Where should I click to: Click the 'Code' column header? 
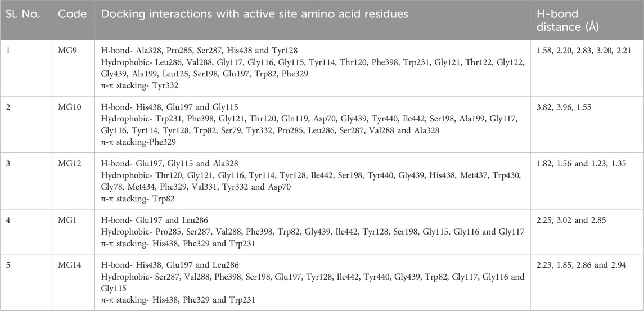click(x=73, y=14)
